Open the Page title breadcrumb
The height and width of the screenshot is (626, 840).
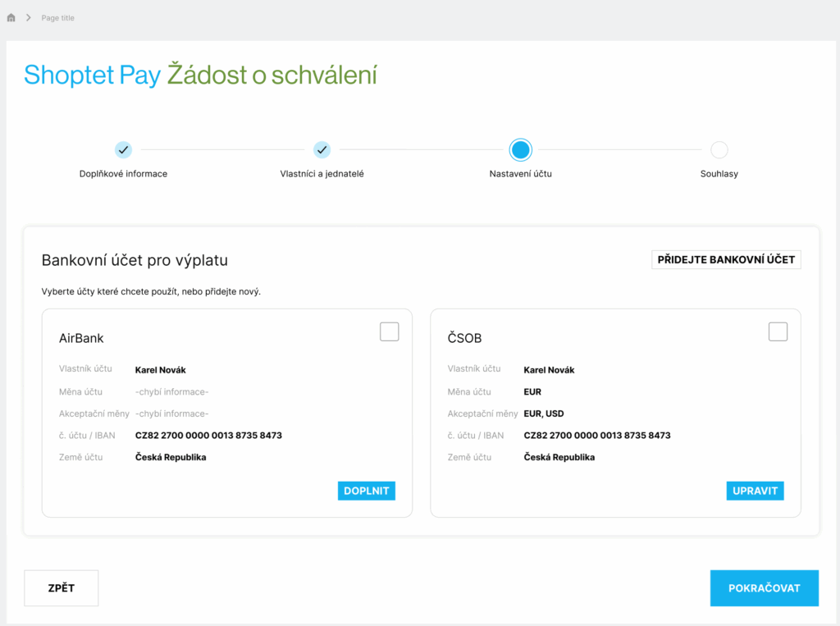point(57,17)
